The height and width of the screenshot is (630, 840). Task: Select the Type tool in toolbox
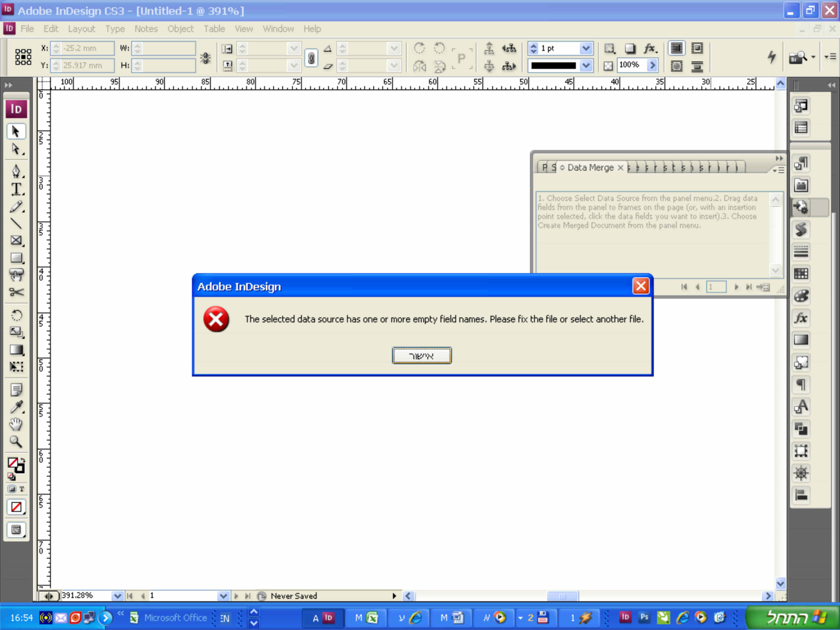(16, 189)
